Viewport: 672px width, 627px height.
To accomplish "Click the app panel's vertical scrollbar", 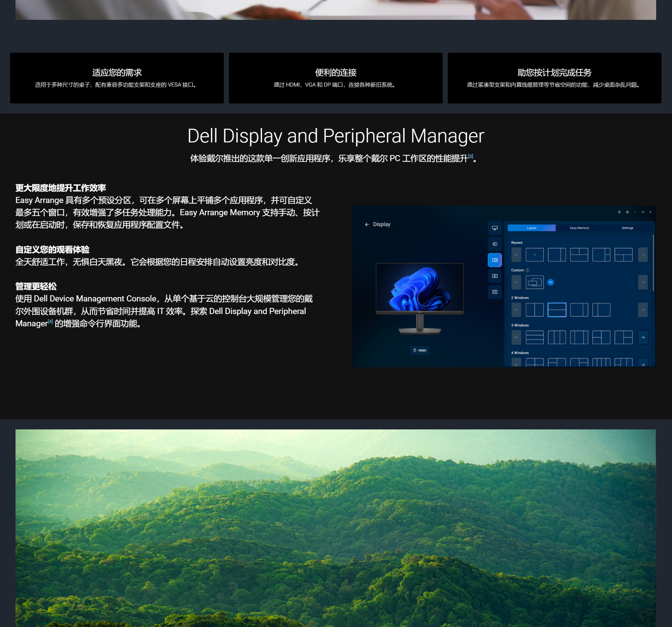I will (653, 263).
